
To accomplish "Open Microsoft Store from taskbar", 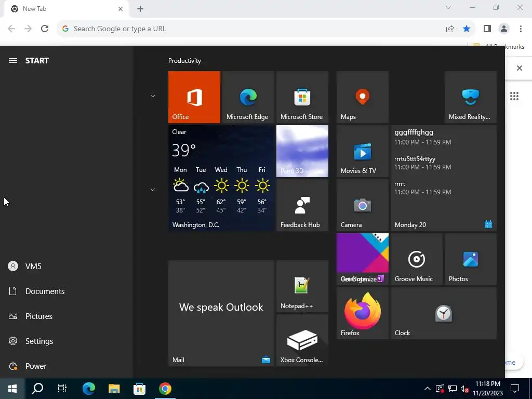I will point(139,389).
